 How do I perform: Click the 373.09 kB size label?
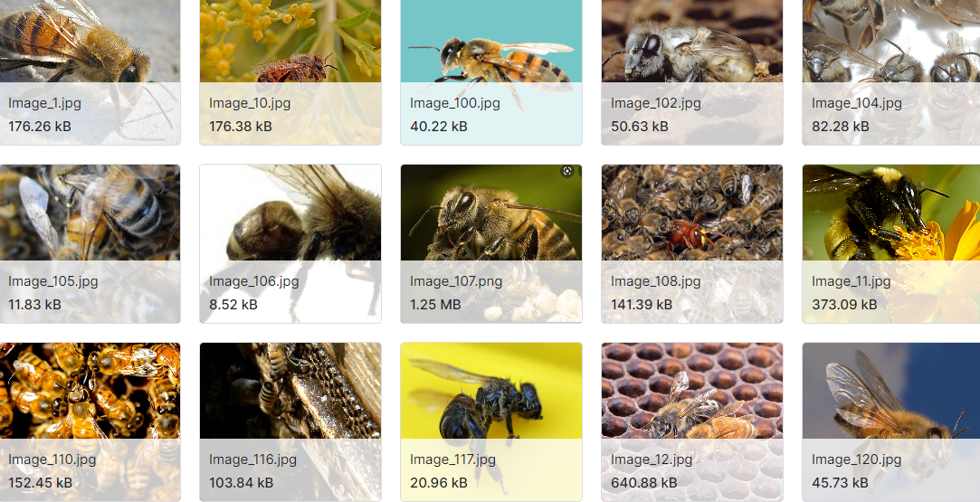844,305
